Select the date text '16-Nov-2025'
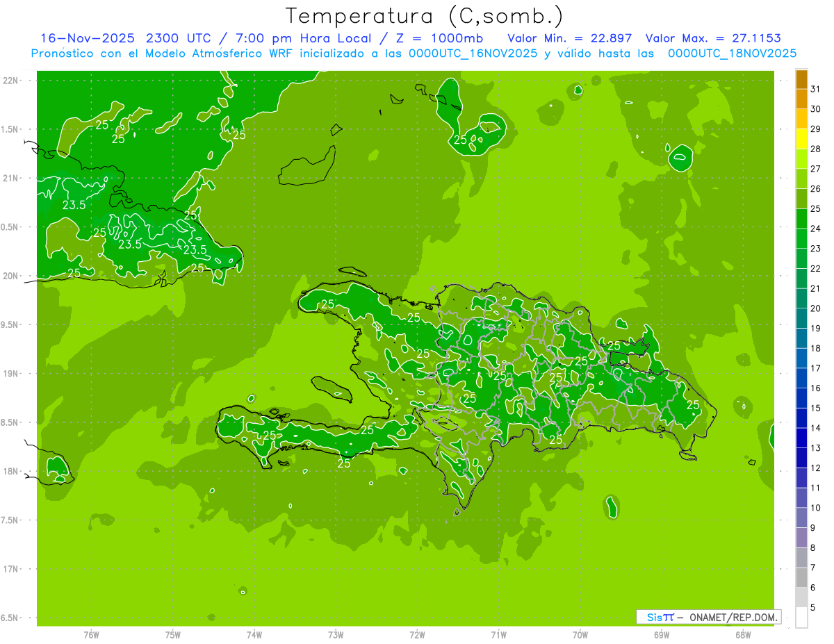 [x=86, y=38]
